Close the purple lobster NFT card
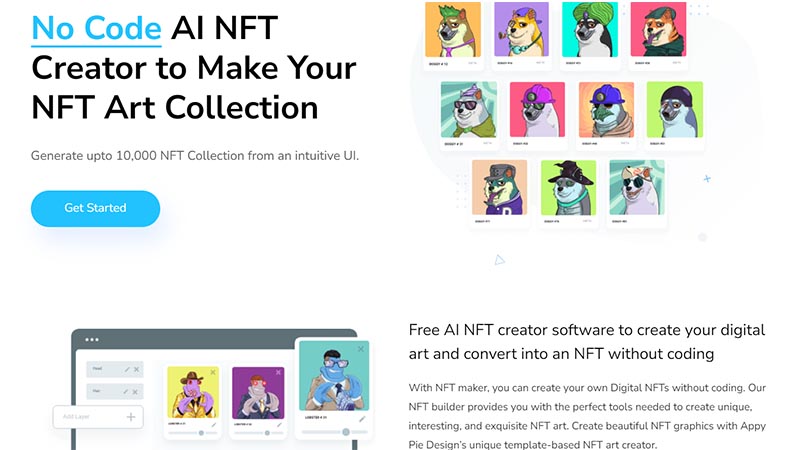The width and height of the screenshot is (800, 450). point(280,373)
